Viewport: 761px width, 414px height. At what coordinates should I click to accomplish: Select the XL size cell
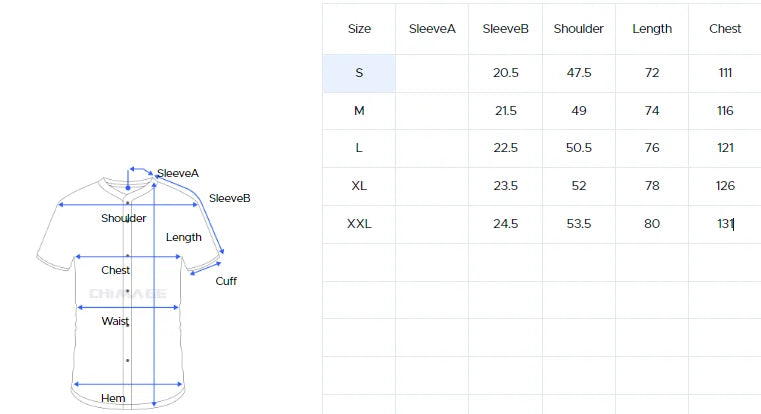(x=359, y=186)
